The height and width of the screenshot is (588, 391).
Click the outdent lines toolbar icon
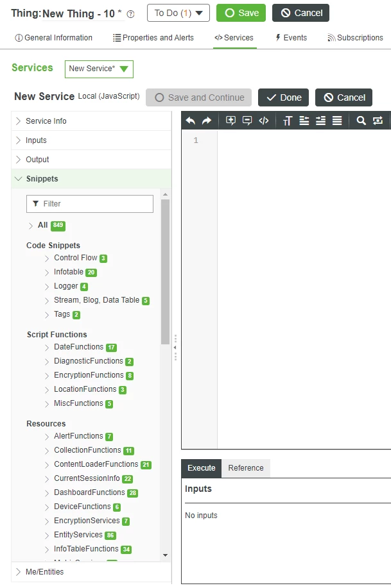(x=304, y=121)
